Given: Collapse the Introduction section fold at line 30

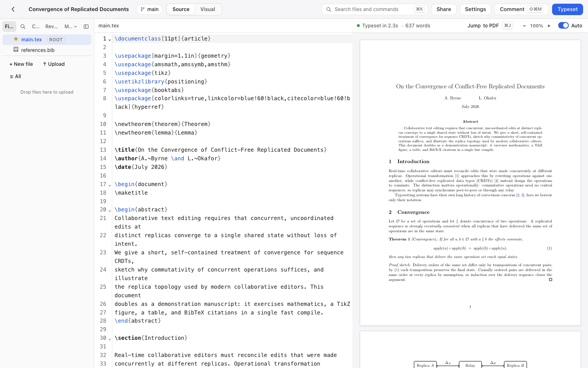Looking at the screenshot, I should pos(109,339).
